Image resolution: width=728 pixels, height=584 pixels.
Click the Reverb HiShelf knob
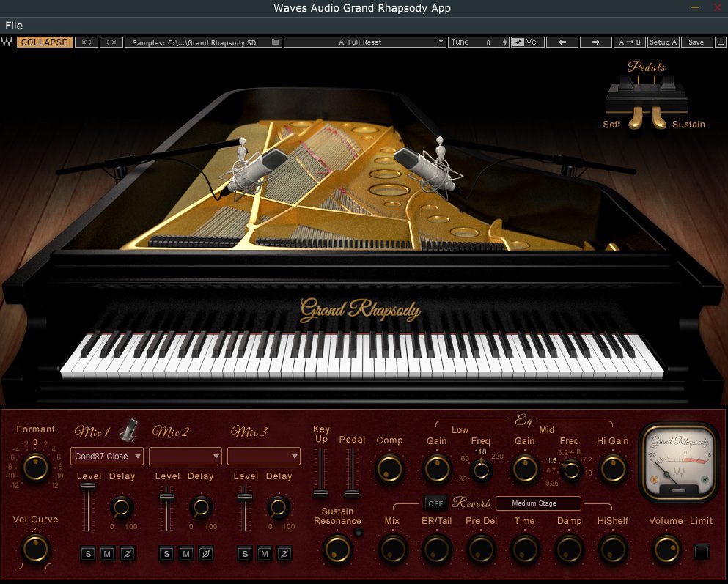(613, 550)
